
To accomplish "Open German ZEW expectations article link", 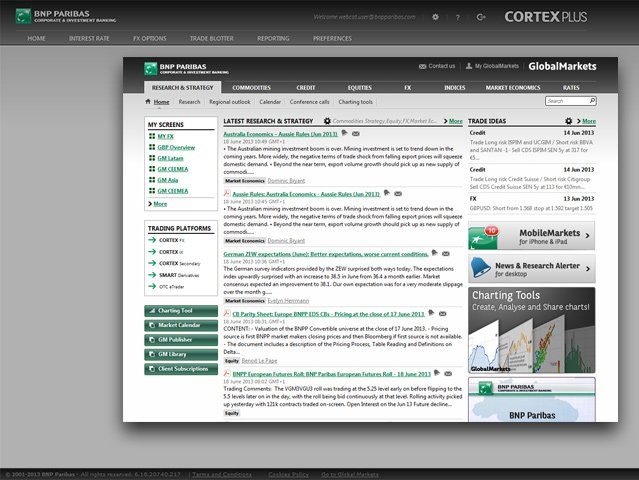I will tap(326, 254).
